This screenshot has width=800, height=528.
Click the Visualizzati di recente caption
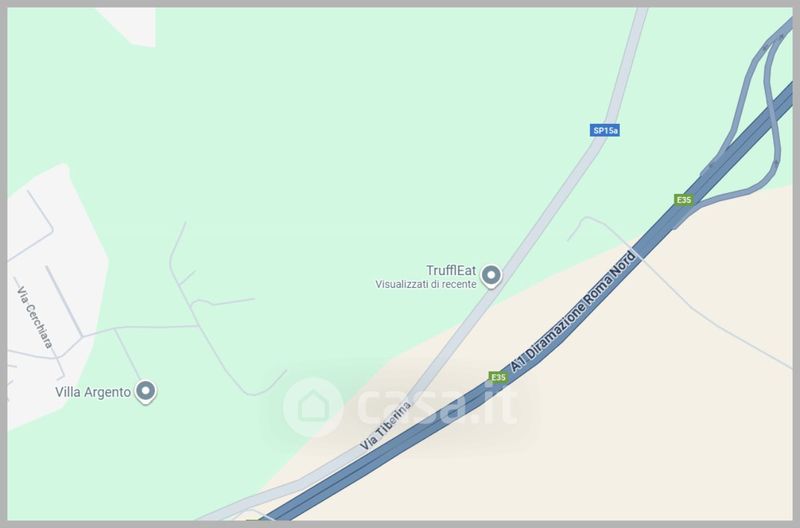click(x=426, y=284)
